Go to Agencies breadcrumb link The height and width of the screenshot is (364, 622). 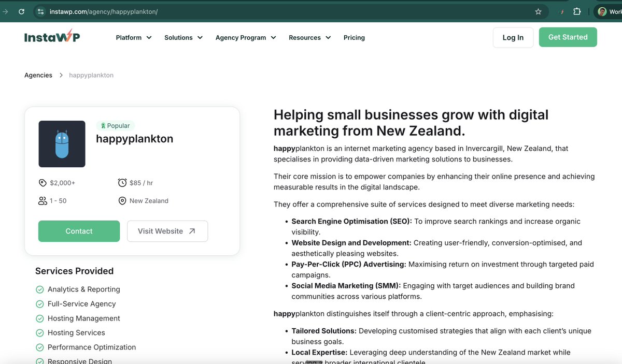(38, 75)
